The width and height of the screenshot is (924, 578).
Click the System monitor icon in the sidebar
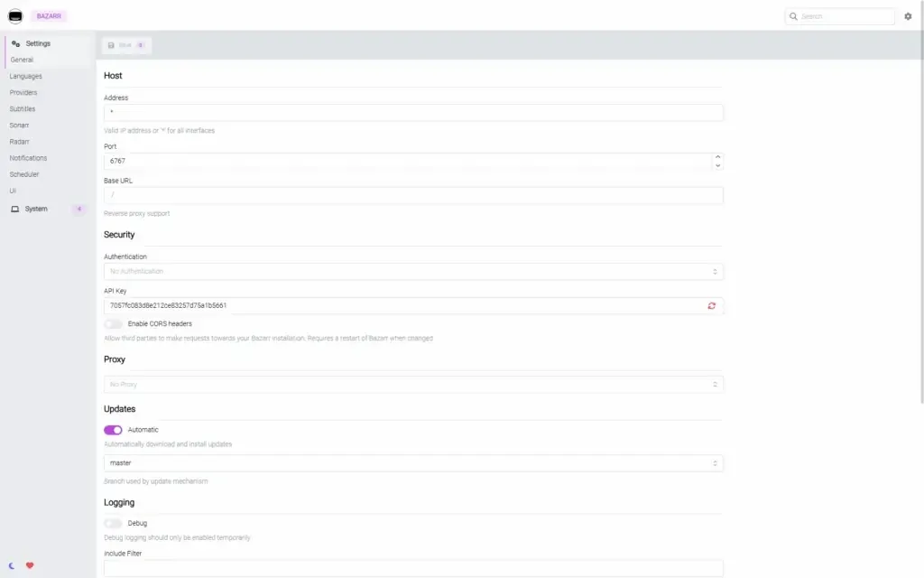click(14, 208)
